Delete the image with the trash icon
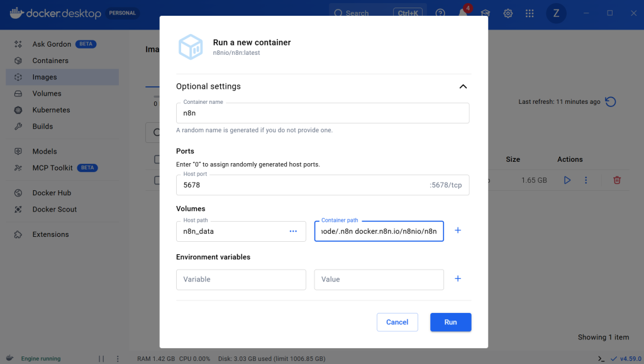This screenshot has height=364, width=644. (617, 180)
